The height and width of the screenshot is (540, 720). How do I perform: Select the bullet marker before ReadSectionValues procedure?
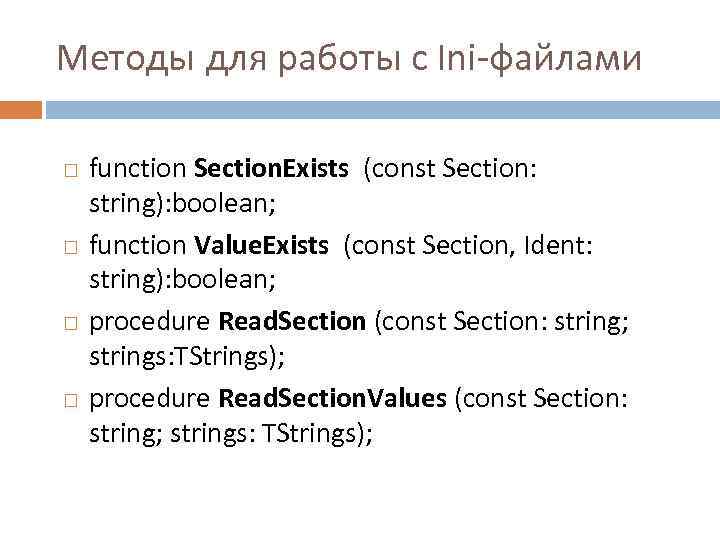[x=68, y=400]
